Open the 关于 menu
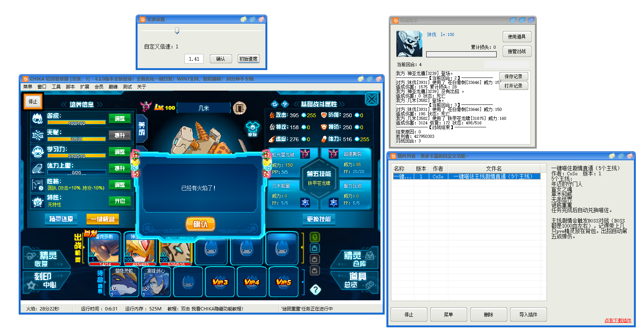Viewport: 644px width, 334px height. click(142, 86)
